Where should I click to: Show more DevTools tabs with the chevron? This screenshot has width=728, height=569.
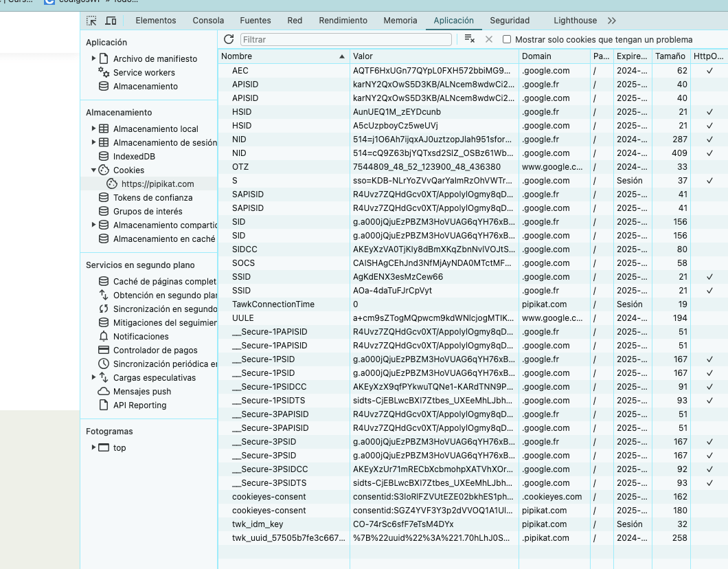click(x=612, y=21)
